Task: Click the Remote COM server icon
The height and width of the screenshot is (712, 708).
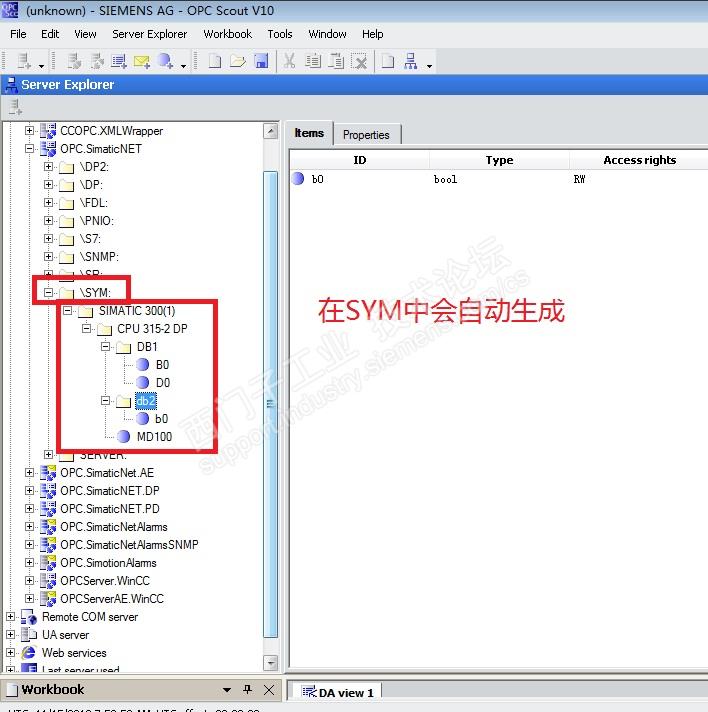Action: tap(29, 617)
